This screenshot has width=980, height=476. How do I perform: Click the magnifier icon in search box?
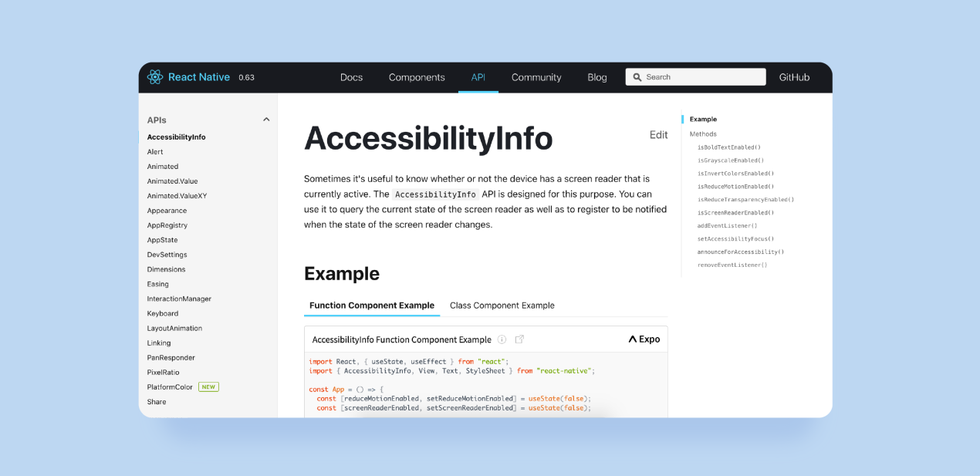pos(637,77)
